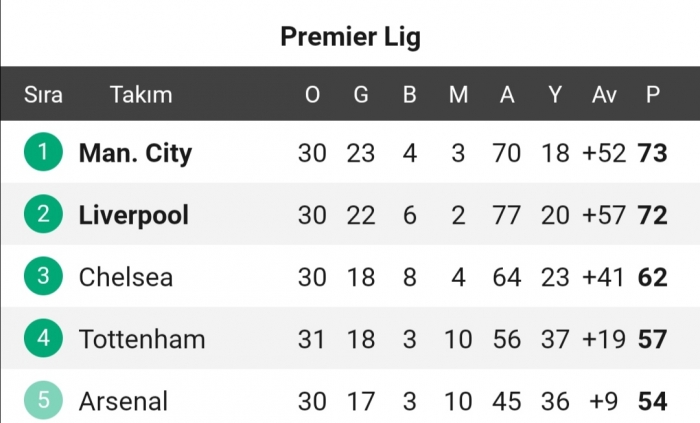The height and width of the screenshot is (423, 700).
Task: Sort by the Takım column header
Action: click(141, 95)
